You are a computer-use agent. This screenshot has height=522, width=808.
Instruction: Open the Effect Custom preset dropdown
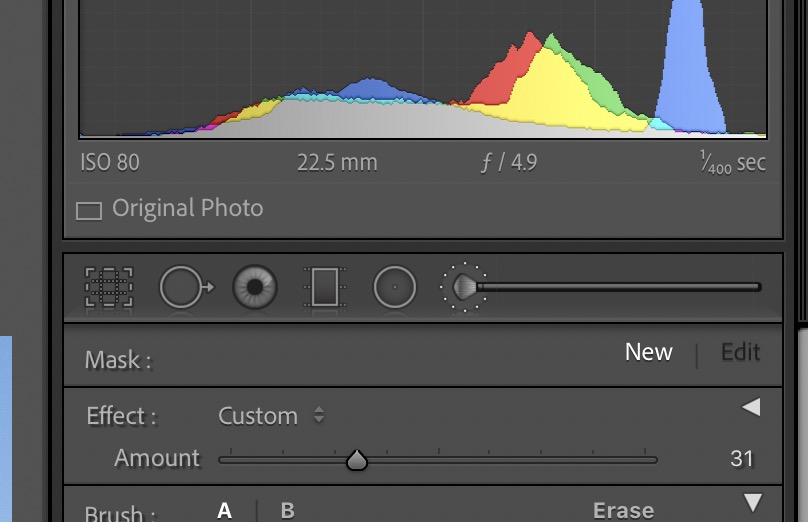(x=271, y=416)
